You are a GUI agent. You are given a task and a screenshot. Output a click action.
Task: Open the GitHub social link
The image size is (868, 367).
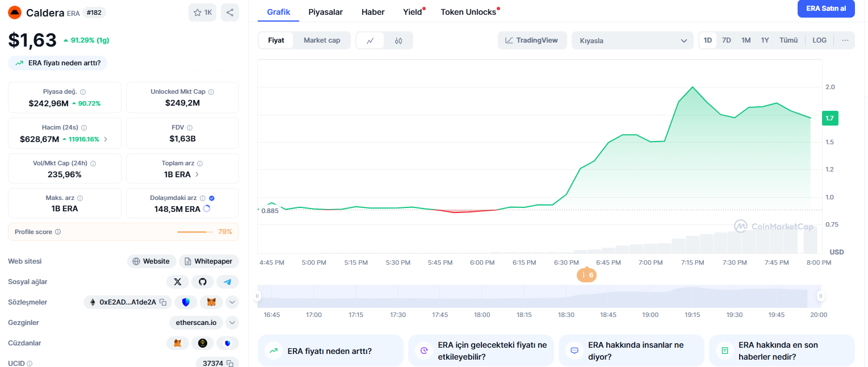coord(203,282)
